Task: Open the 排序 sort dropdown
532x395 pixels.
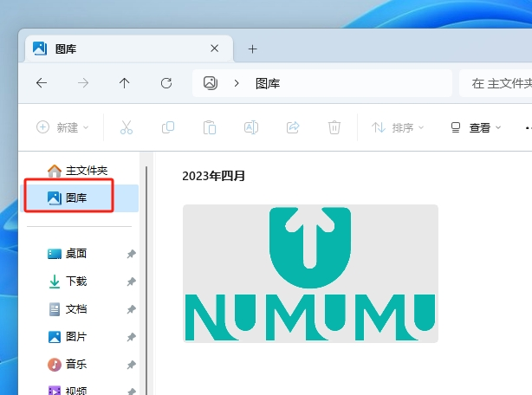Action: [x=398, y=127]
